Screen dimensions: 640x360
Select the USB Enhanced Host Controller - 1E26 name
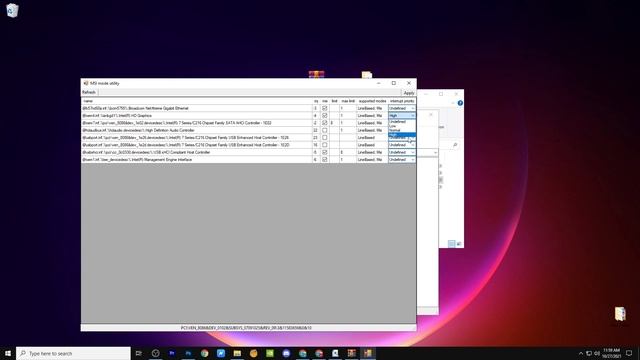tap(197, 138)
